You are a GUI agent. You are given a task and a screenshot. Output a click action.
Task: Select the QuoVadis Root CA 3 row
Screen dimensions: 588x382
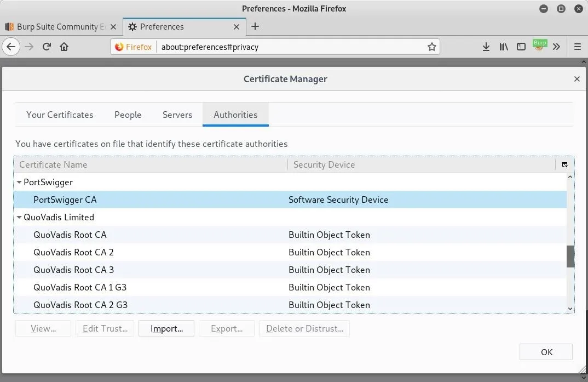coord(290,270)
